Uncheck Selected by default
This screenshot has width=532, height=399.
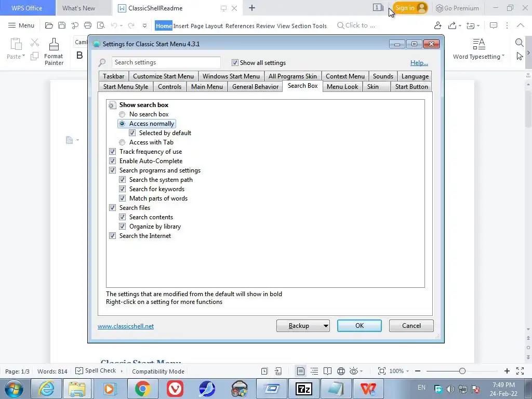pos(132,133)
